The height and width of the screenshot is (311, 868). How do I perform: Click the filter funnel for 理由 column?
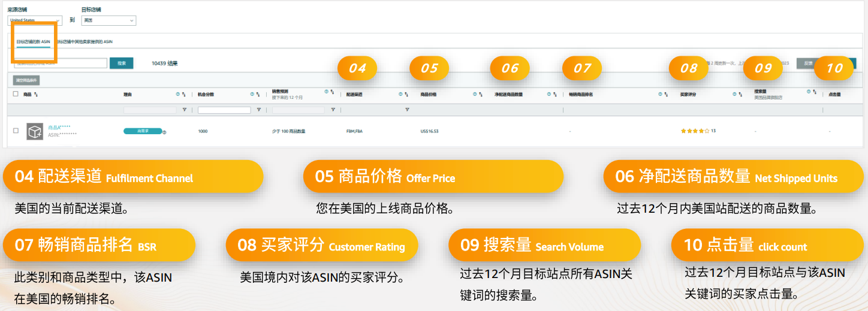point(184,110)
